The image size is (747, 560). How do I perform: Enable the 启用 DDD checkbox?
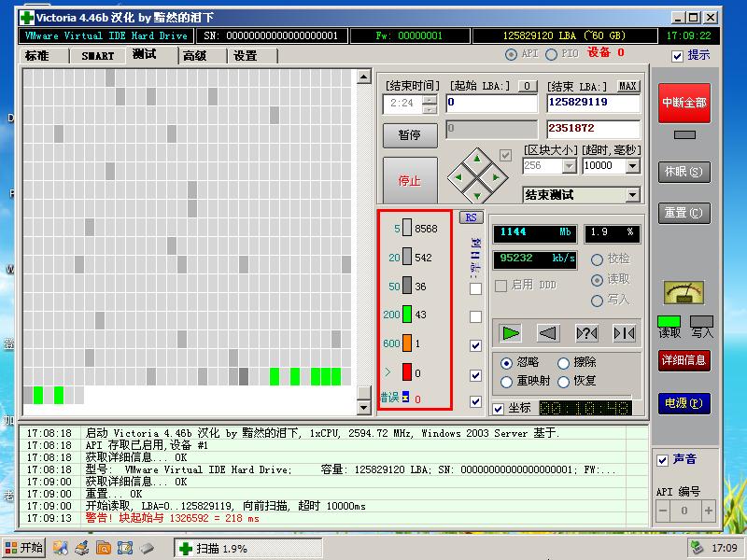coord(500,286)
